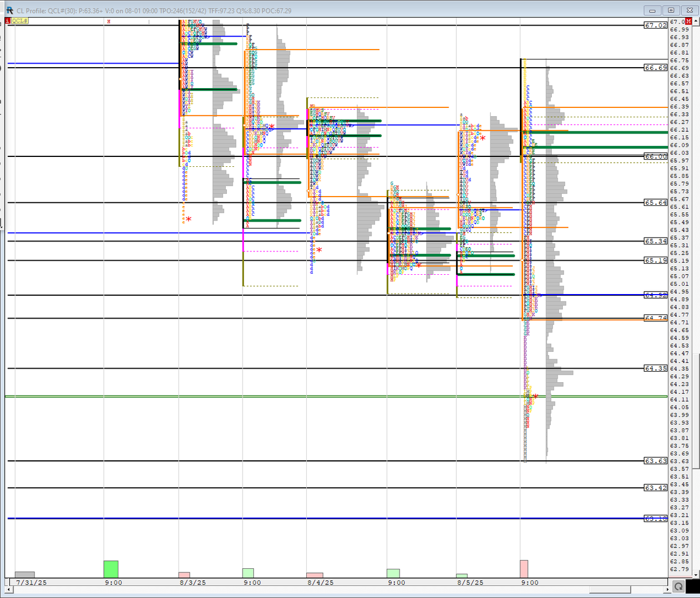Select the 67.02 price level label
The image size is (700, 598).
[x=655, y=26]
